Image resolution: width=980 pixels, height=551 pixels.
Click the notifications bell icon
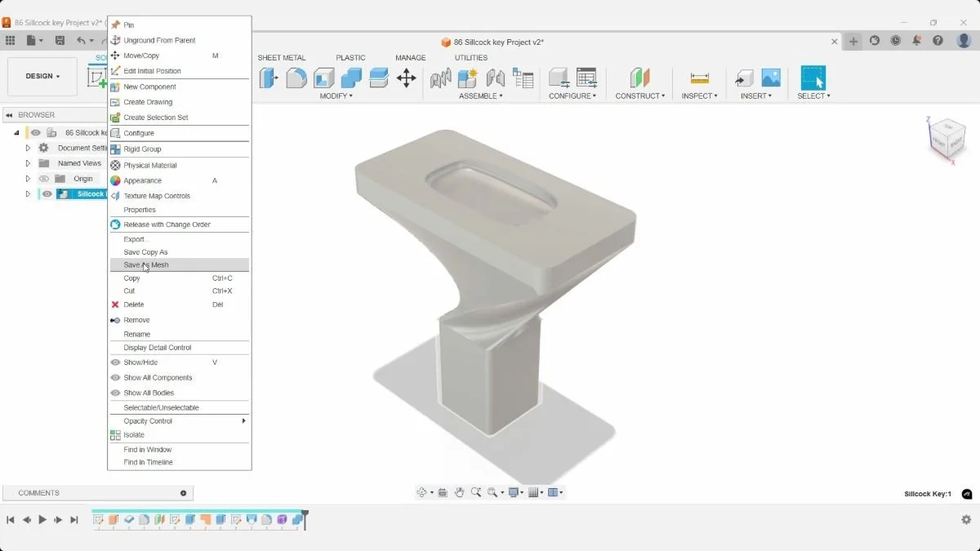click(916, 41)
